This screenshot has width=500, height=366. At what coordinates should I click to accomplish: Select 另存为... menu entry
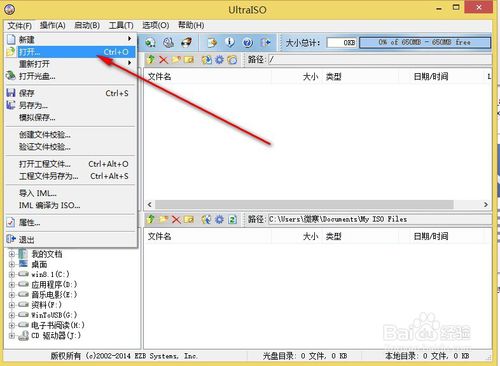tap(70, 105)
